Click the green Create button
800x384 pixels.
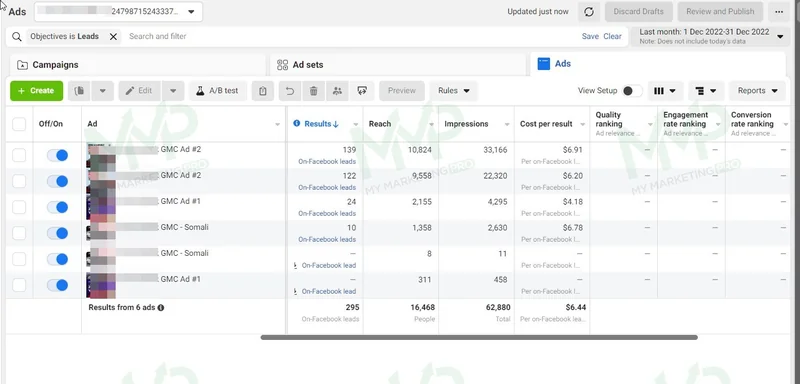36,91
